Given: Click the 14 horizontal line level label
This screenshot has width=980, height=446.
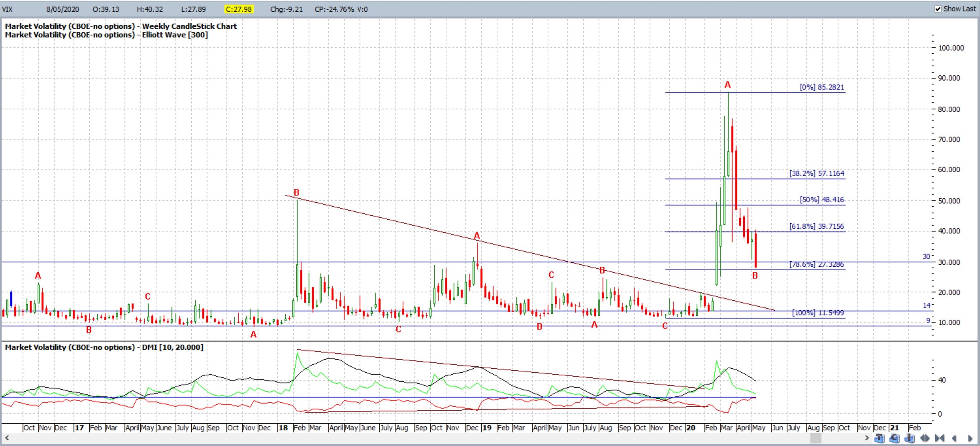Looking at the screenshot, I should tap(926, 306).
